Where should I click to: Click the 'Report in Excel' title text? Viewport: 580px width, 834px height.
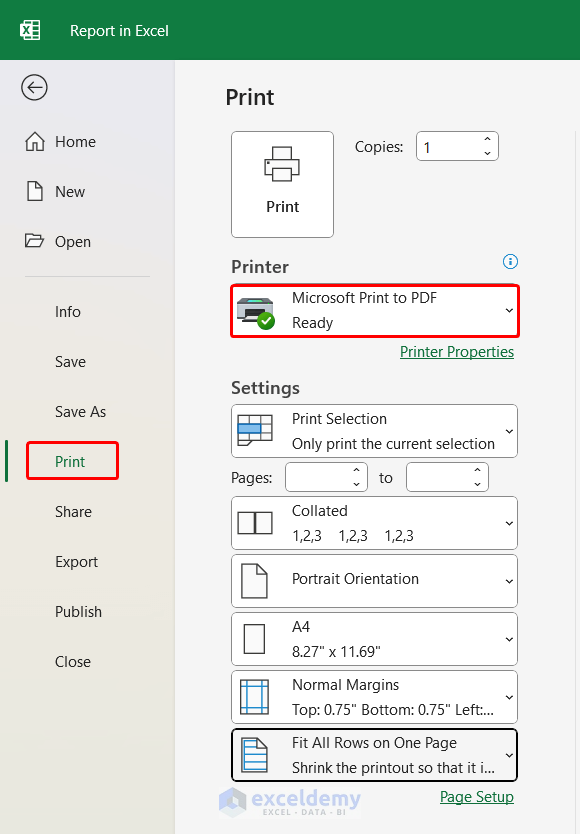[119, 31]
